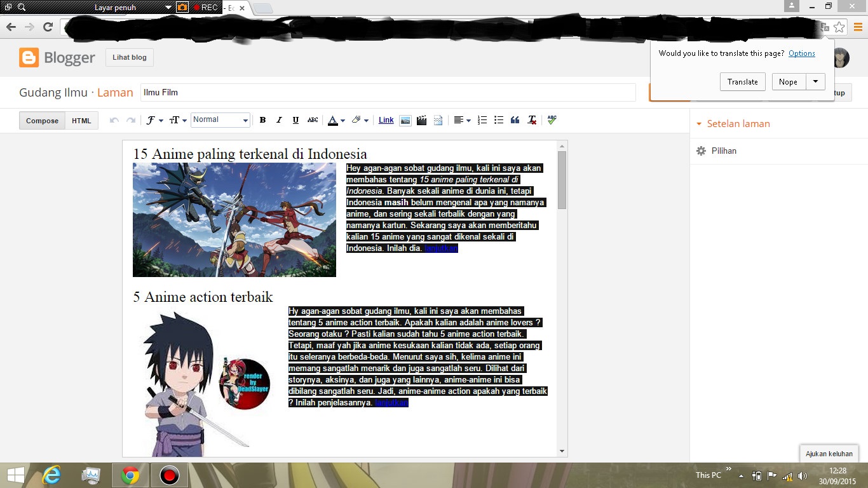The height and width of the screenshot is (488, 868).
Task: Bookmark this page with star icon
Action: coord(839,27)
